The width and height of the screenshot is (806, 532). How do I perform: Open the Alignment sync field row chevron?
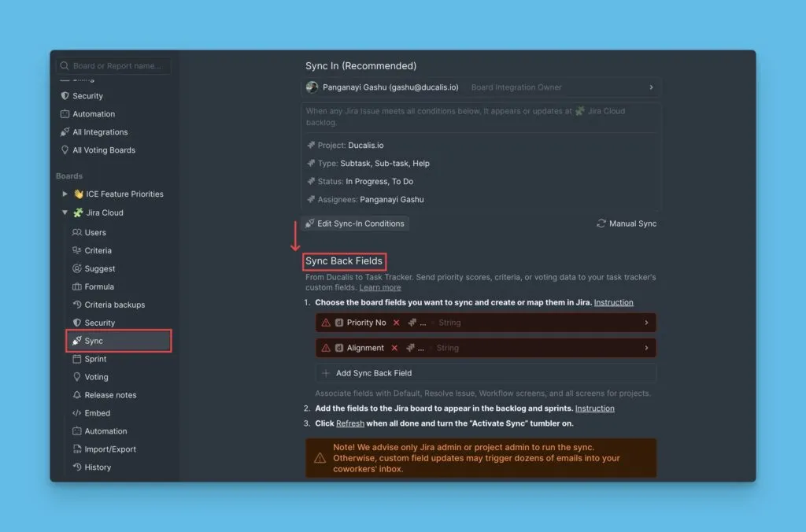[646, 348]
